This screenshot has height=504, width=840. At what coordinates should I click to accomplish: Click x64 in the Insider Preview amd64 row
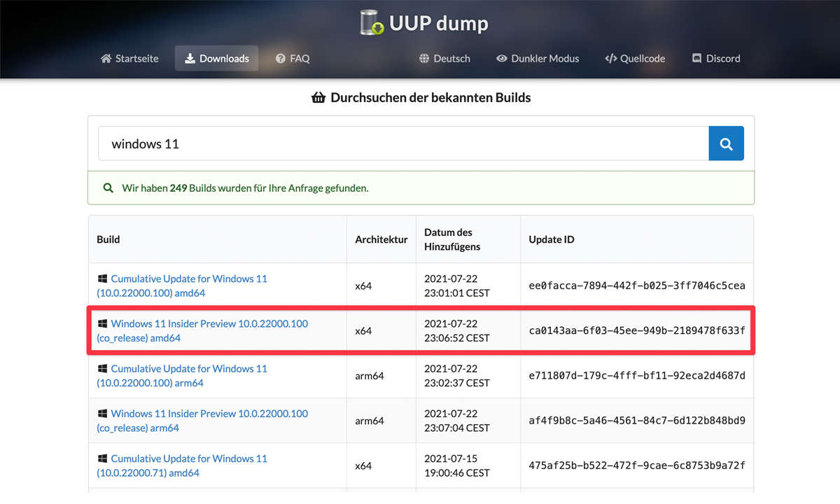point(363,330)
